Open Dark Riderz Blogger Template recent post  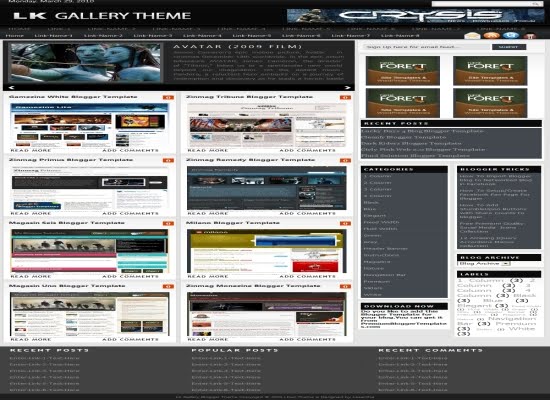point(411,143)
